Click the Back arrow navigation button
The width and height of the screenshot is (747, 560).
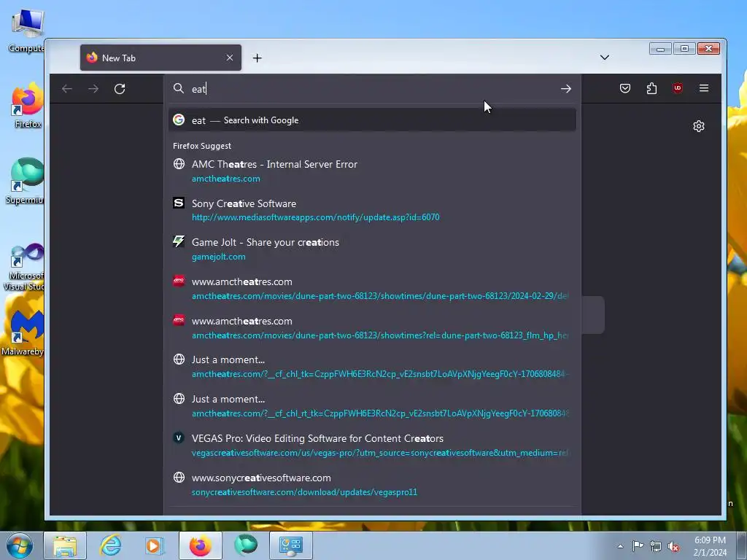[67, 88]
